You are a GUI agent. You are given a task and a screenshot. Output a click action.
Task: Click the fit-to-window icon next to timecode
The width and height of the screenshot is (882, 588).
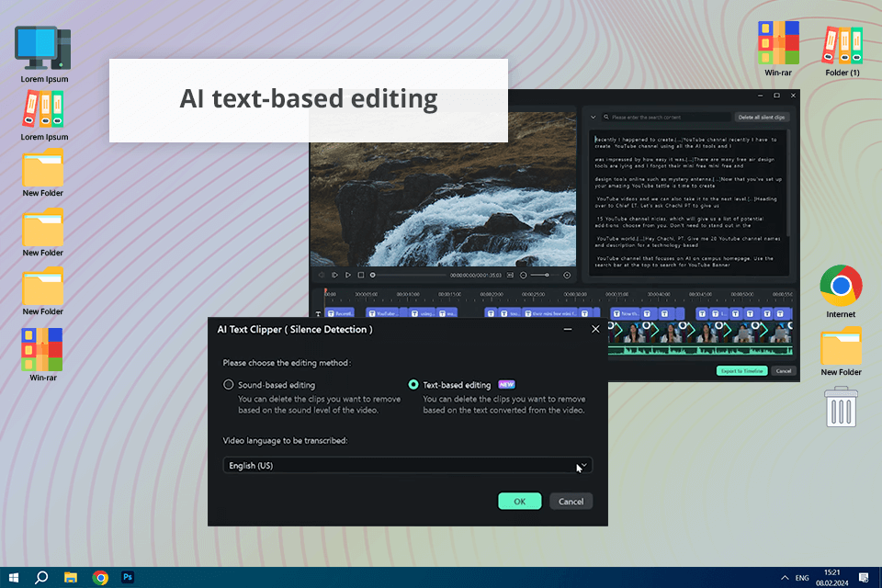510,275
